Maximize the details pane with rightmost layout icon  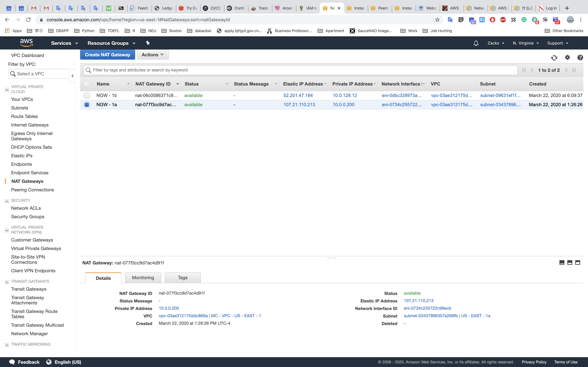[x=577, y=263]
